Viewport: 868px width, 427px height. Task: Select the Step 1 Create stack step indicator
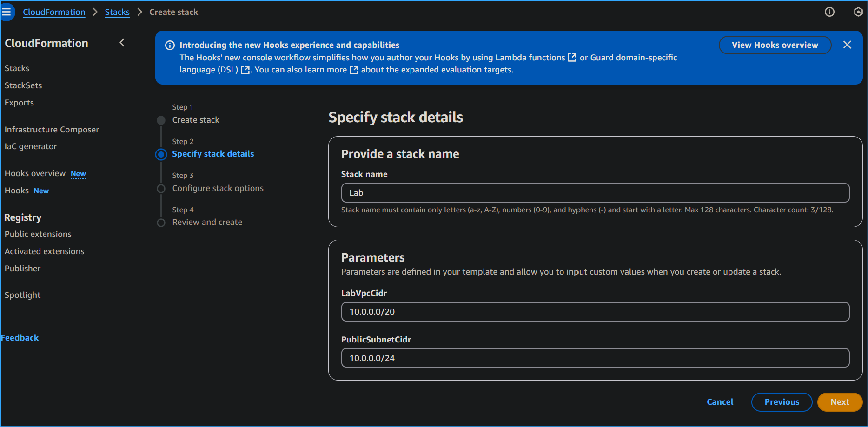coord(161,120)
